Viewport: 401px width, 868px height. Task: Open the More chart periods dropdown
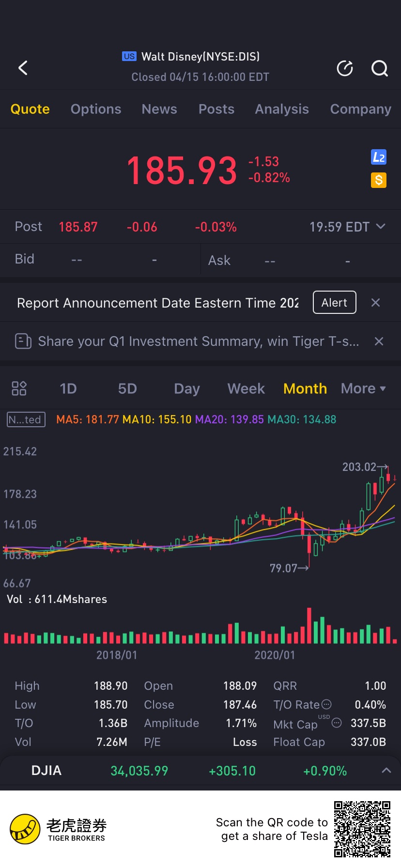364,388
